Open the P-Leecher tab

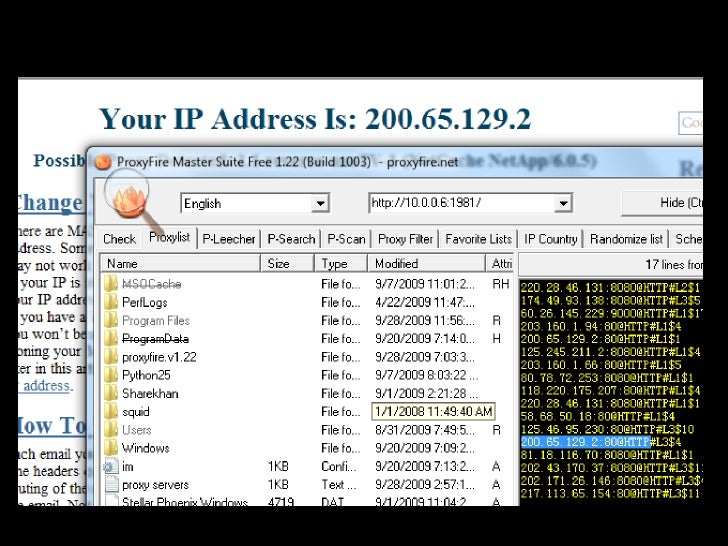tap(228, 239)
